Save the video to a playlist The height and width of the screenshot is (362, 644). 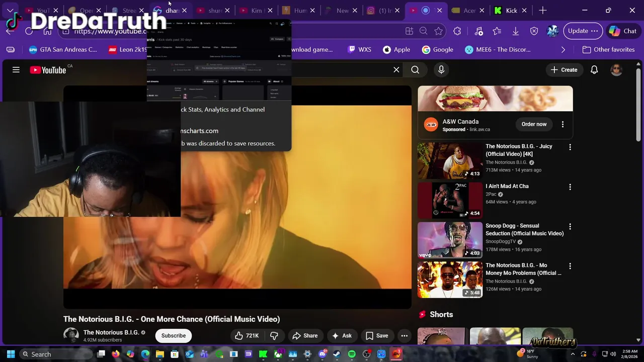click(377, 336)
